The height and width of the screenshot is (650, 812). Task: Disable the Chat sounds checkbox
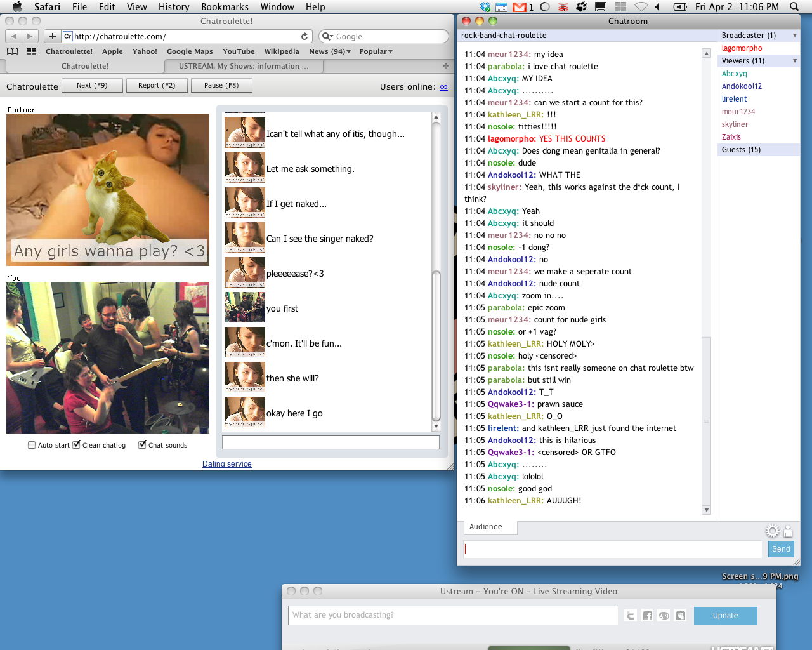click(142, 445)
